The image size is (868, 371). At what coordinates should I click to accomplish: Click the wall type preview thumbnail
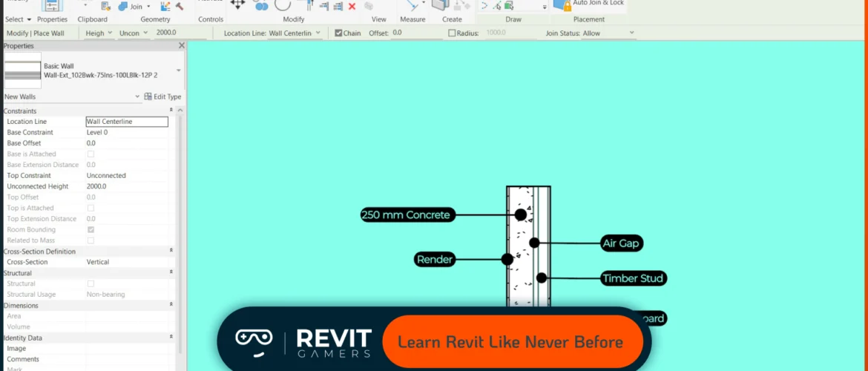click(22, 70)
